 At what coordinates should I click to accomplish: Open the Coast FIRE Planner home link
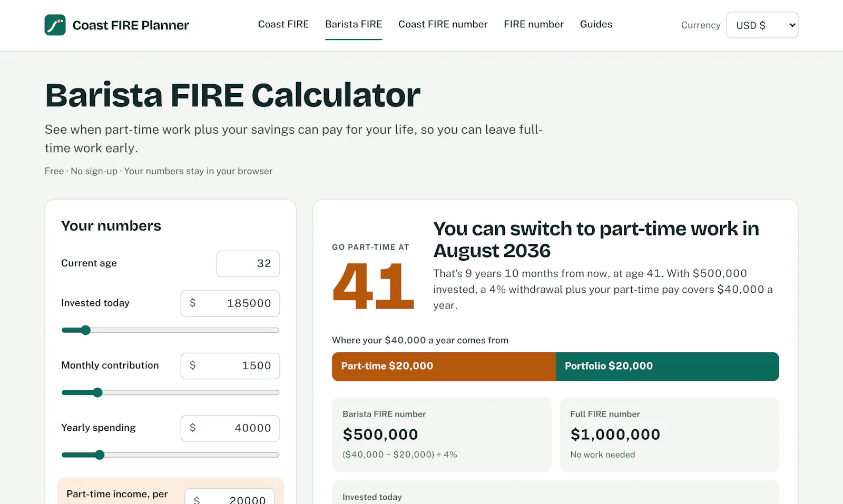coord(117,25)
